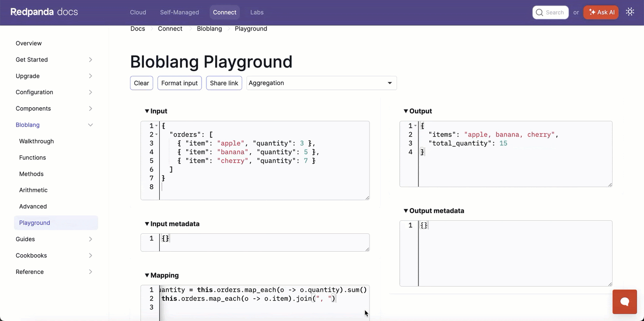Viewport: 644px width, 321px height.
Task: Collapse the Bloblang section chevron
Action: 90,125
